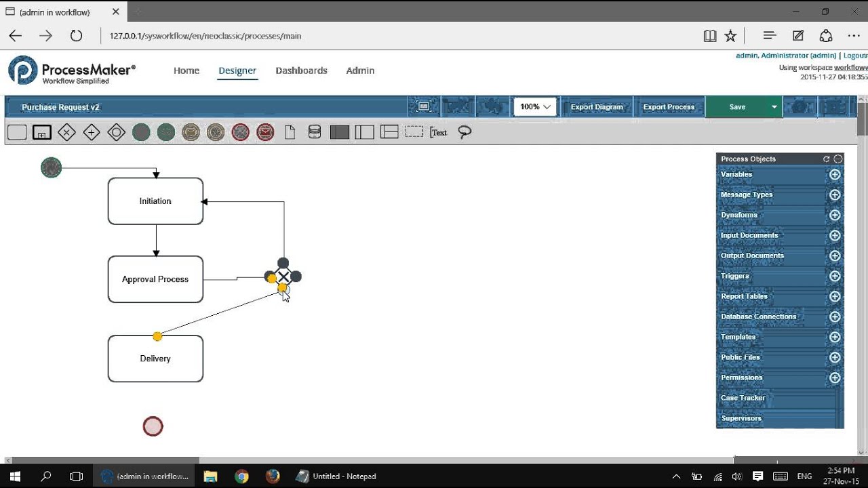Expand the Save button arrow menu

[774, 106]
